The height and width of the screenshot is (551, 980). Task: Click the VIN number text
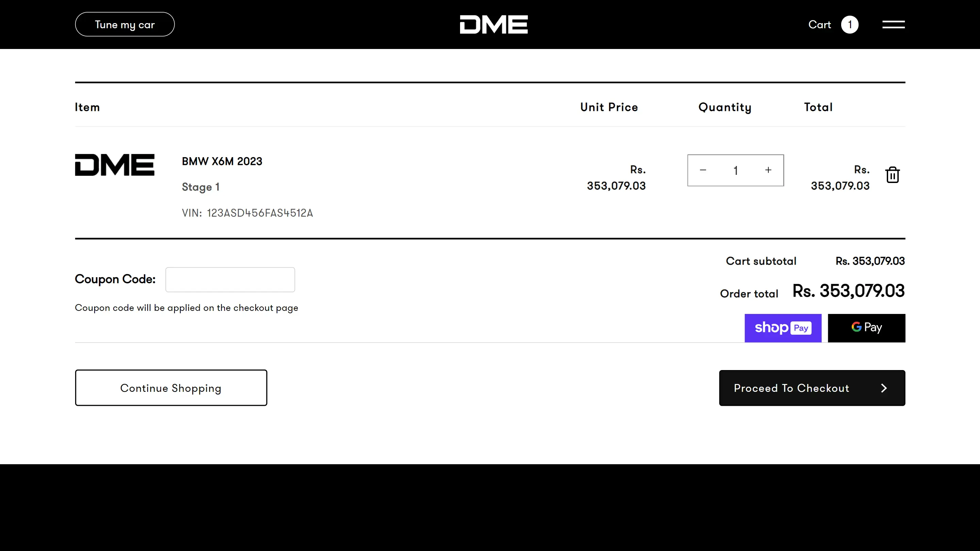[x=259, y=213]
